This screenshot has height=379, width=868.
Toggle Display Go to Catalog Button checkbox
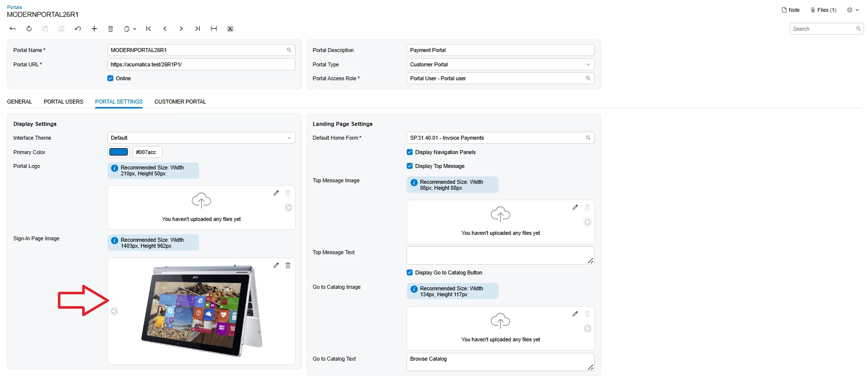pyautogui.click(x=409, y=272)
